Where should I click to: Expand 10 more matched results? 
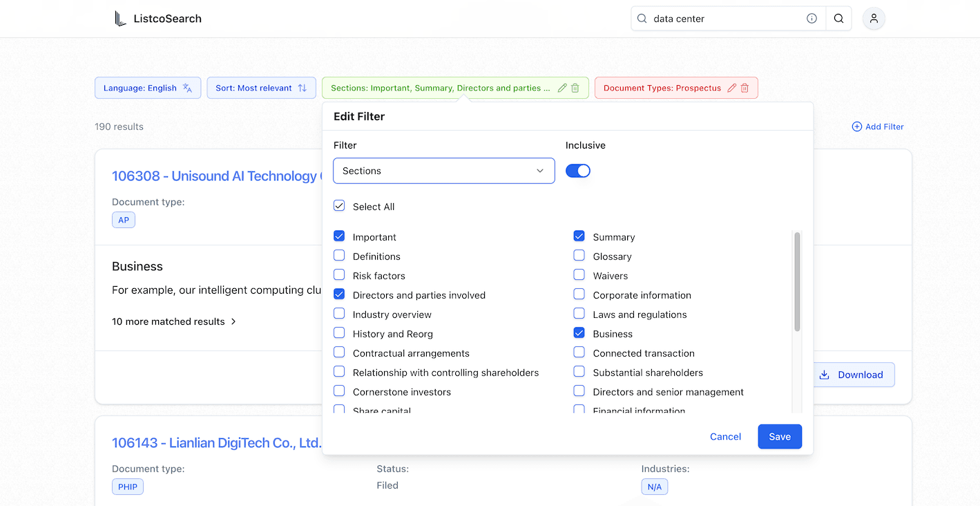175,321
